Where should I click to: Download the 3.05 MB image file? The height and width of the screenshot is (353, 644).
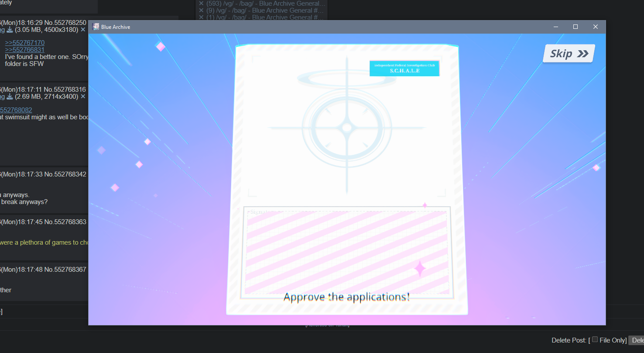pos(10,30)
